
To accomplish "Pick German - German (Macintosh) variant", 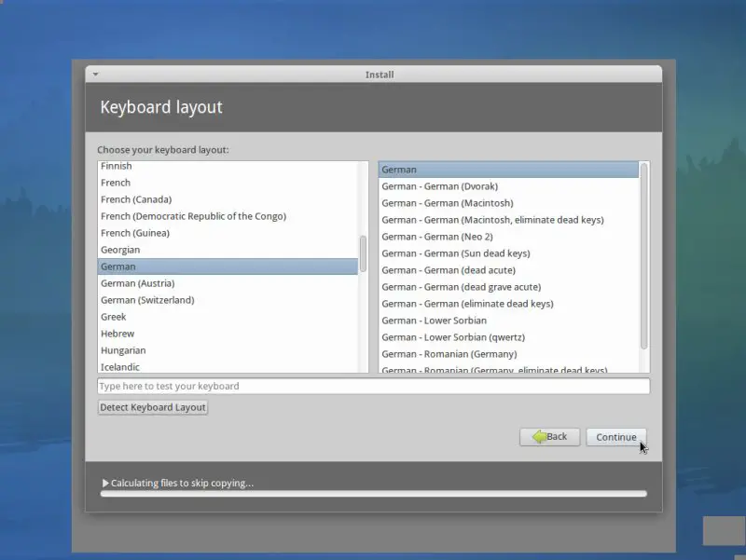I will (448, 203).
